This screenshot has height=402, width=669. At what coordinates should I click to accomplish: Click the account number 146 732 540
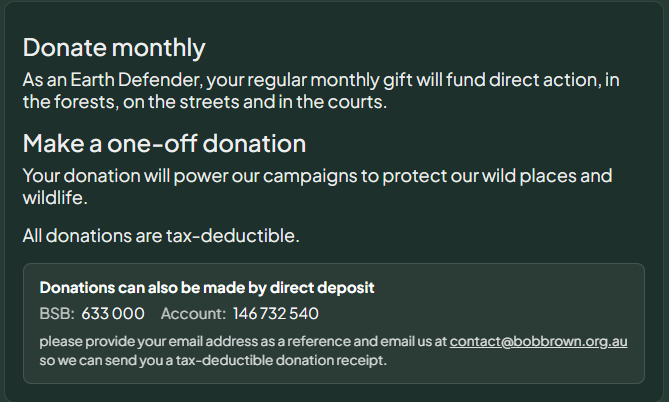coord(282,314)
